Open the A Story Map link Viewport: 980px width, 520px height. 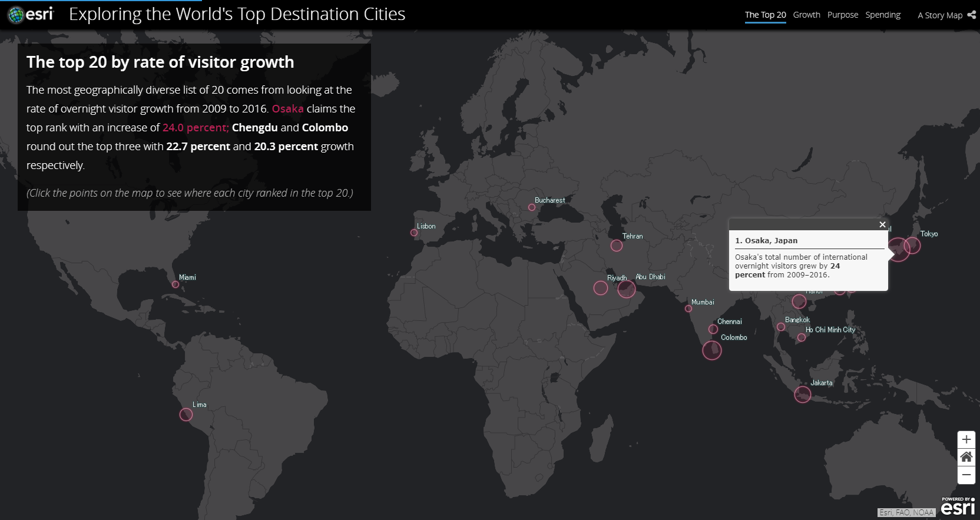click(939, 15)
